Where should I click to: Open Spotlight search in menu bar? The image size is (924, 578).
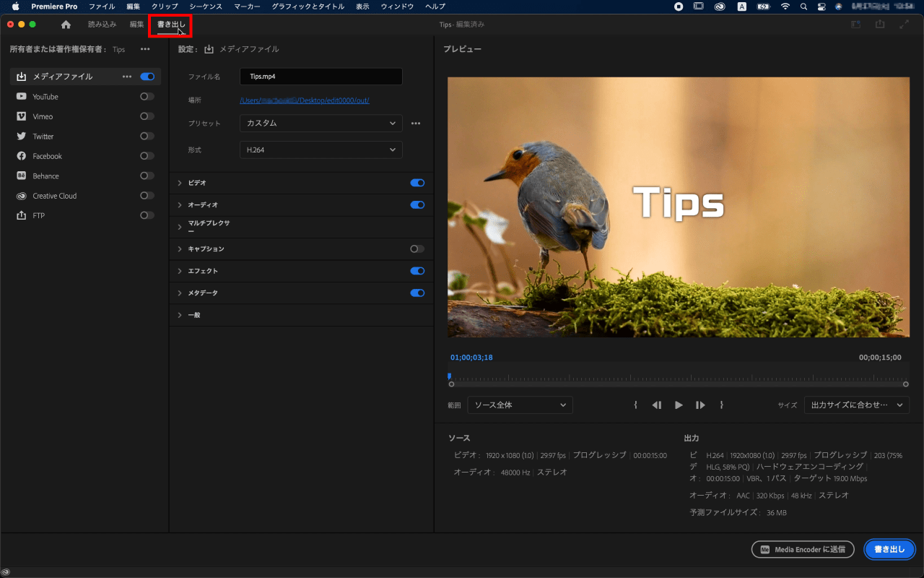[804, 7]
